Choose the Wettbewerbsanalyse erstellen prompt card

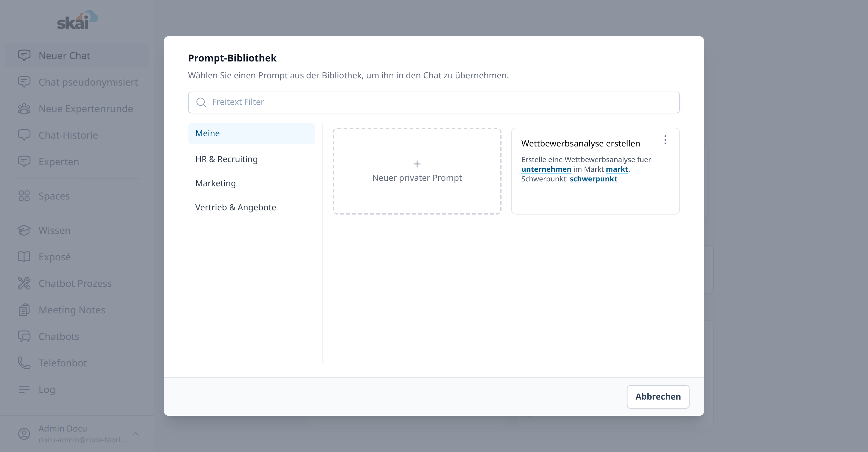(595, 171)
